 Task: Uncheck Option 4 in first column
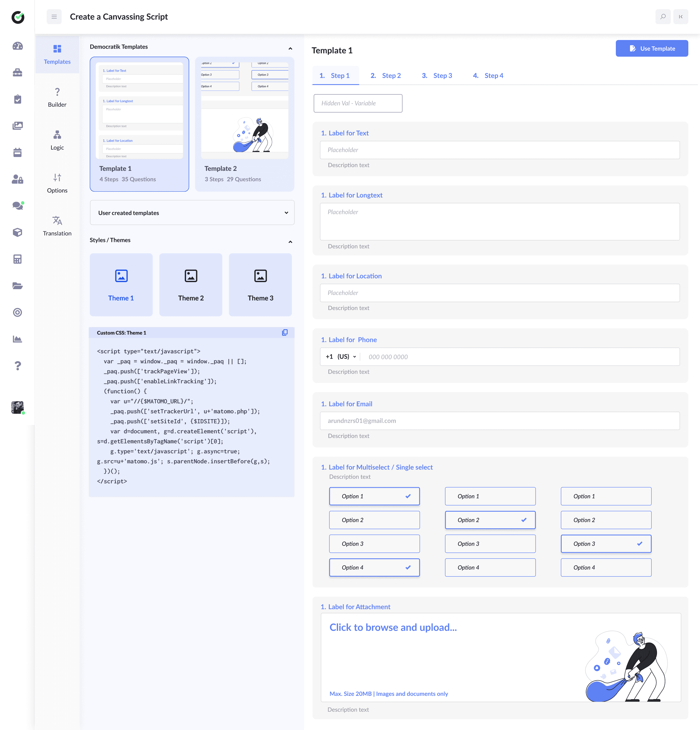click(374, 567)
